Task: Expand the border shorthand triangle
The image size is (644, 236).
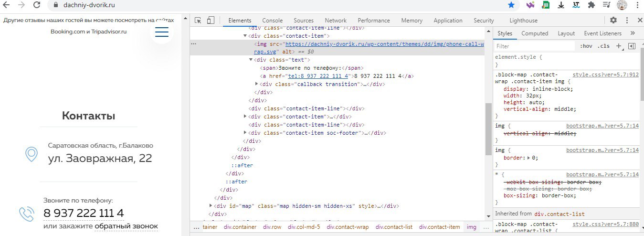Action: pyautogui.click(x=529, y=157)
